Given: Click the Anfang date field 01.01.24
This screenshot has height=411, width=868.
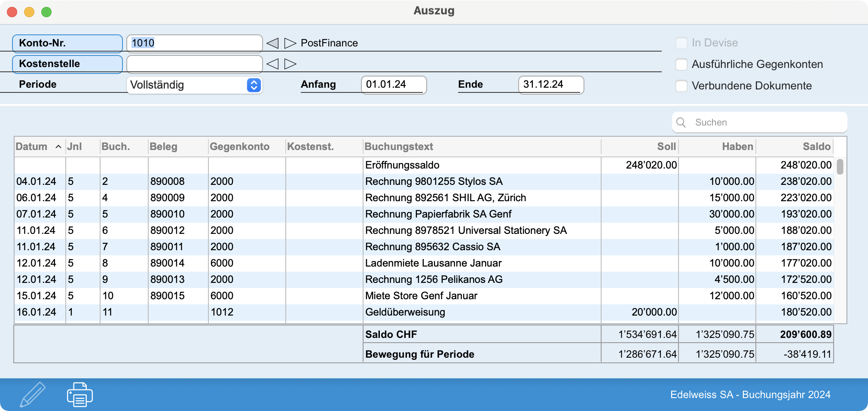Looking at the screenshot, I should point(394,84).
